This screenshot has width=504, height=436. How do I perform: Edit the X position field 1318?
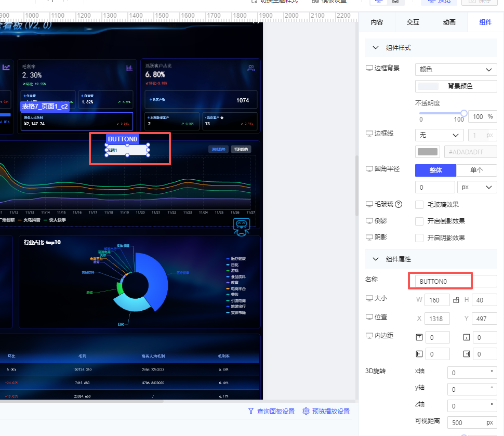click(437, 319)
